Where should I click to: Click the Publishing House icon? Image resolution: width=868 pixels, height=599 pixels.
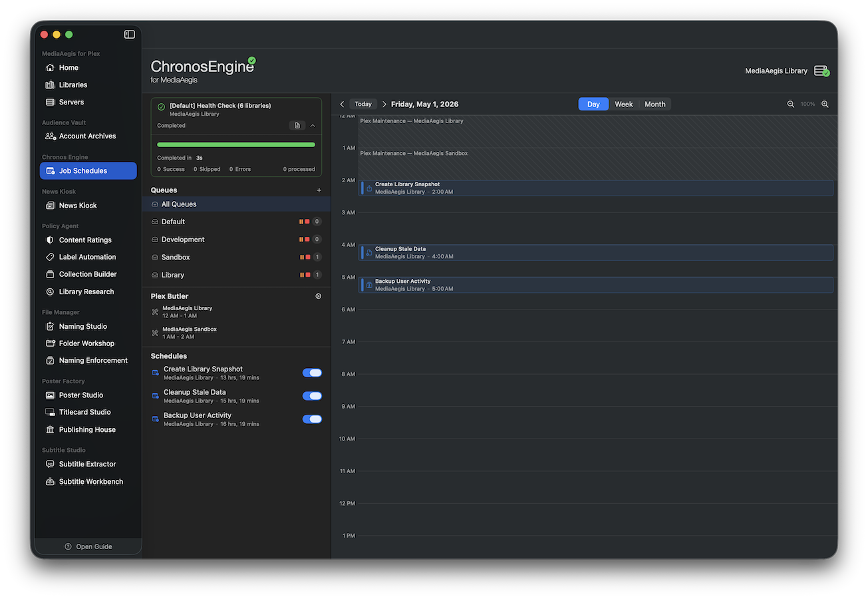coord(50,430)
